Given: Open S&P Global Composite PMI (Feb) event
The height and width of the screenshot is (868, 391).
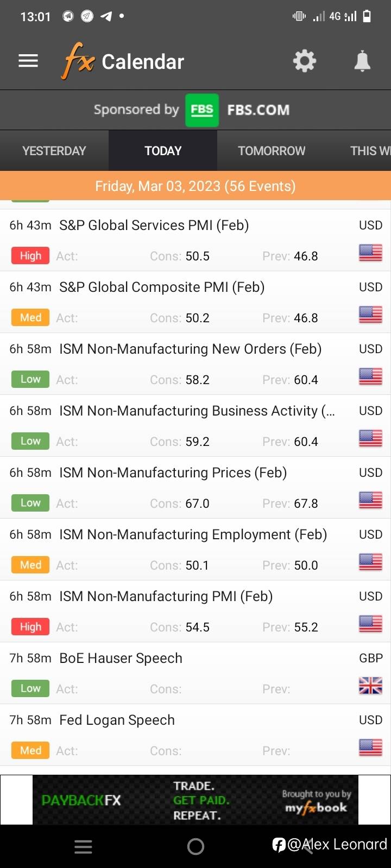Looking at the screenshot, I should [x=162, y=287].
